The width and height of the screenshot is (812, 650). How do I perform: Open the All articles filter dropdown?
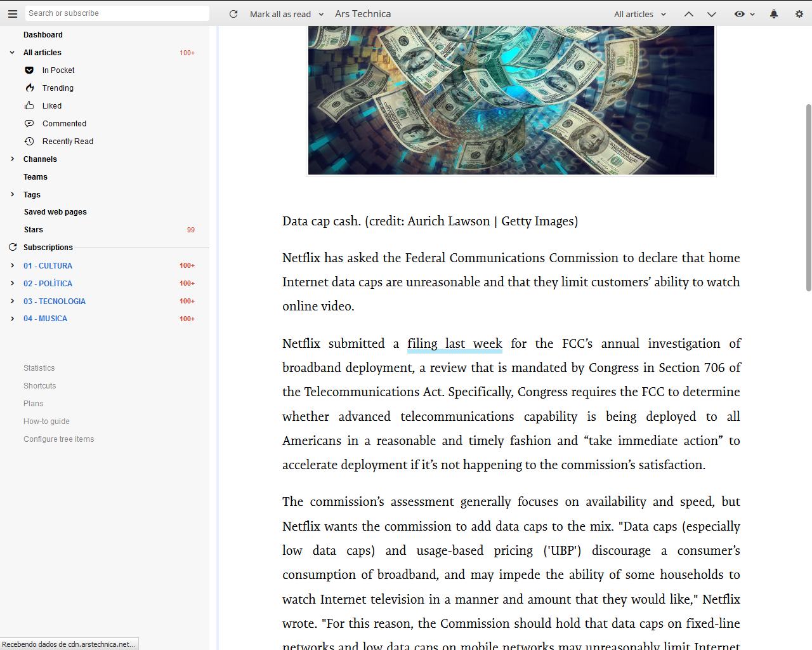click(x=640, y=14)
